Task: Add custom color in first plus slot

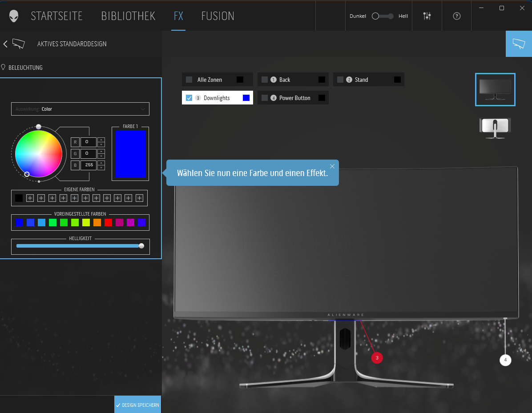Action: (30, 198)
